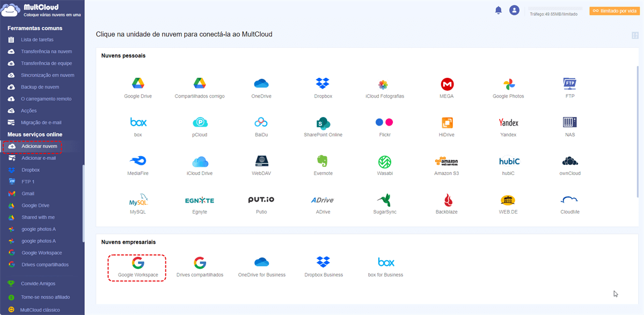Select the NAS icon
644x315 pixels.
[x=570, y=122]
